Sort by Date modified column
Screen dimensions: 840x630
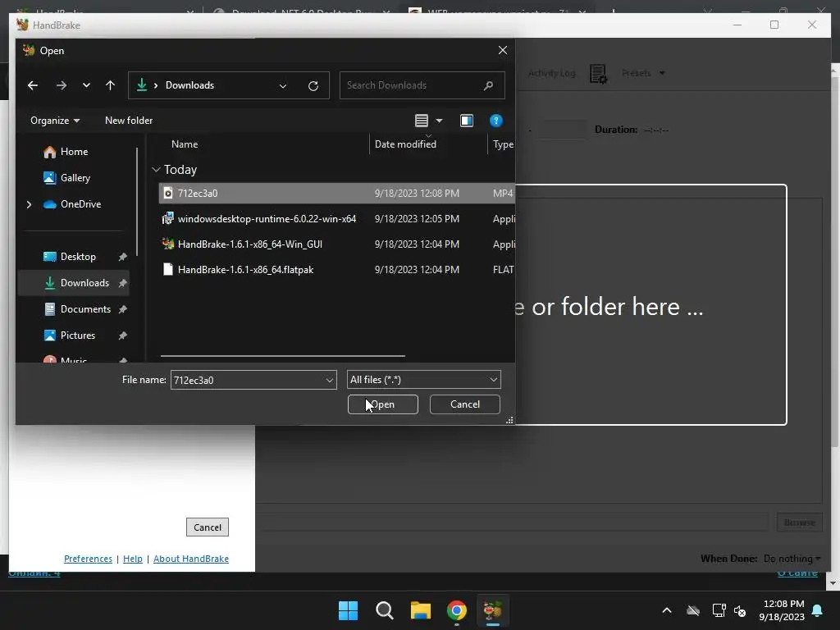tap(405, 144)
